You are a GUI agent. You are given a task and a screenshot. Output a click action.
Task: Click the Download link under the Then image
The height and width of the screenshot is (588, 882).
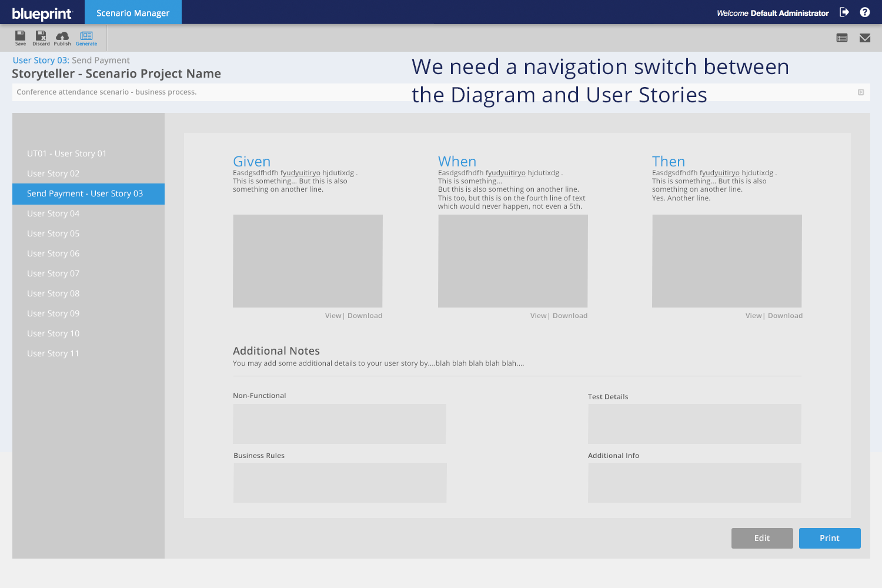tap(785, 316)
